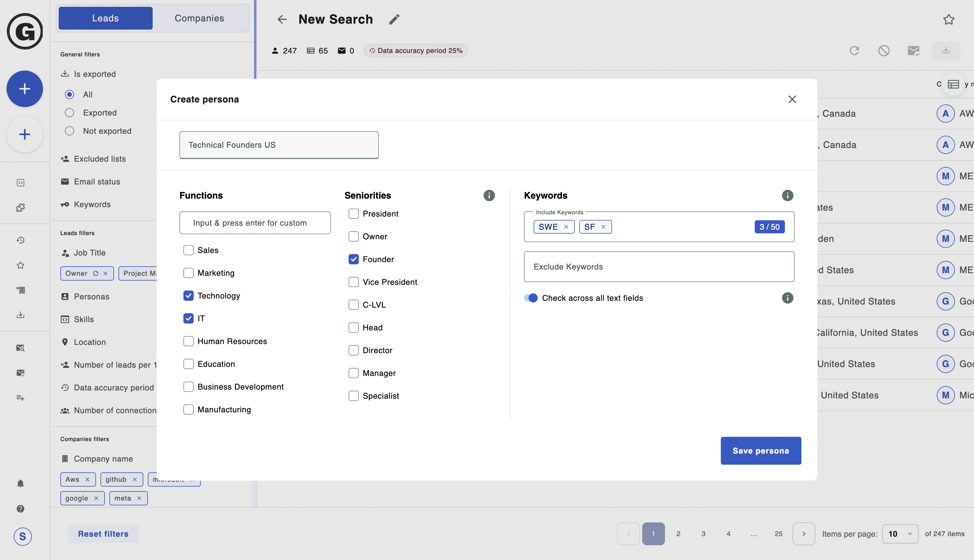Expand the Skills filter section
This screenshot has height=560, width=974.
(83, 319)
